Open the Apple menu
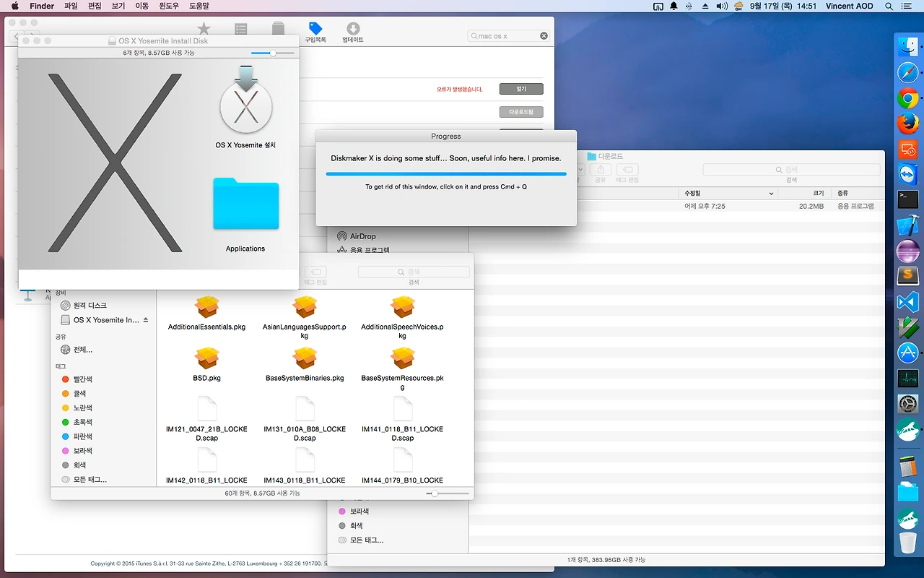Image resolution: width=924 pixels, height=578 pixels. click(x=14, y=6)
